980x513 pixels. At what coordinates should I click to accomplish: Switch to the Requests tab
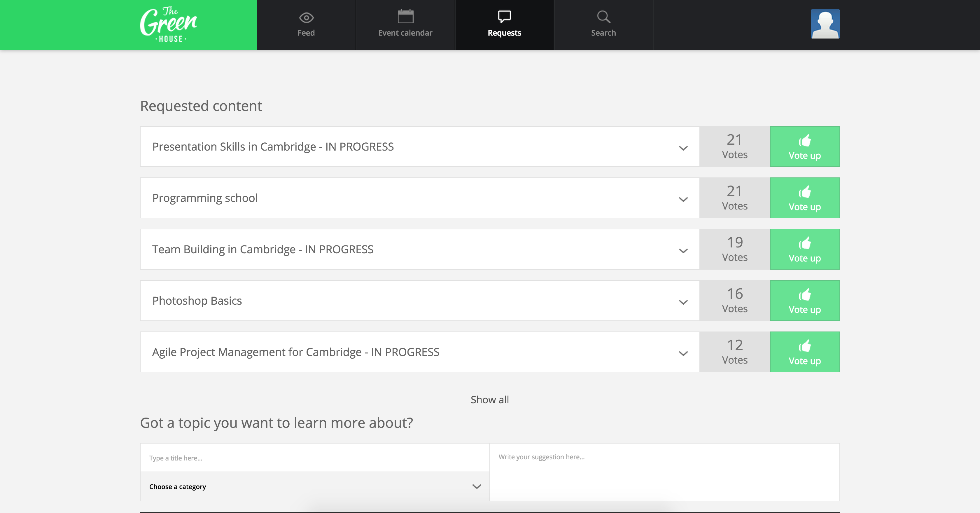click(x=505, y=25)
